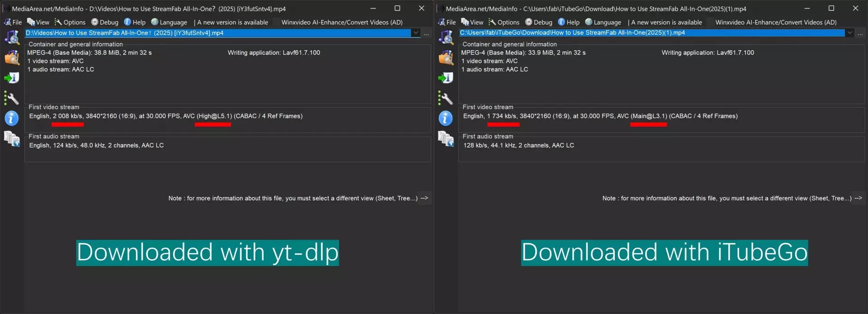Minimize the C:\Users\fab MediaInfo window

807,8
